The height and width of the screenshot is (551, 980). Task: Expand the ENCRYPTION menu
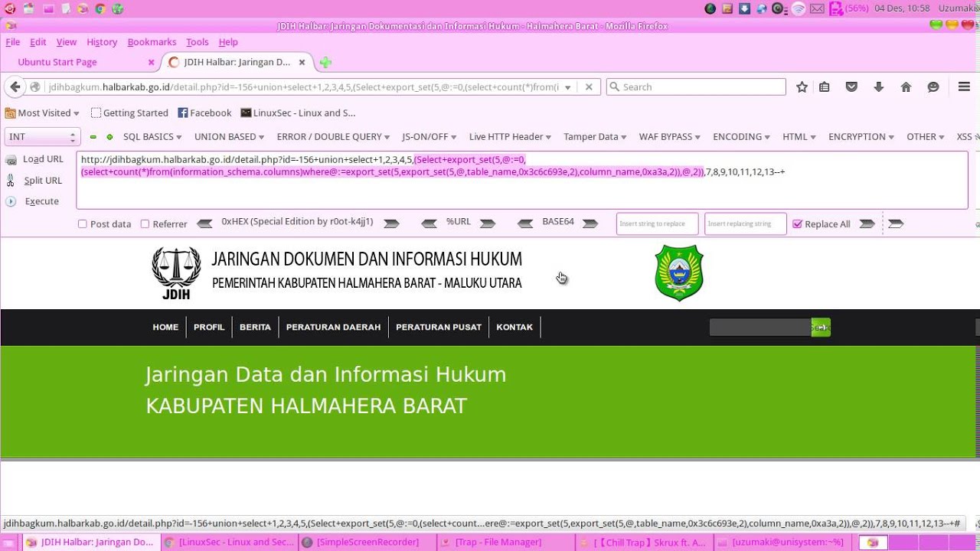click(x=861, y=137)
